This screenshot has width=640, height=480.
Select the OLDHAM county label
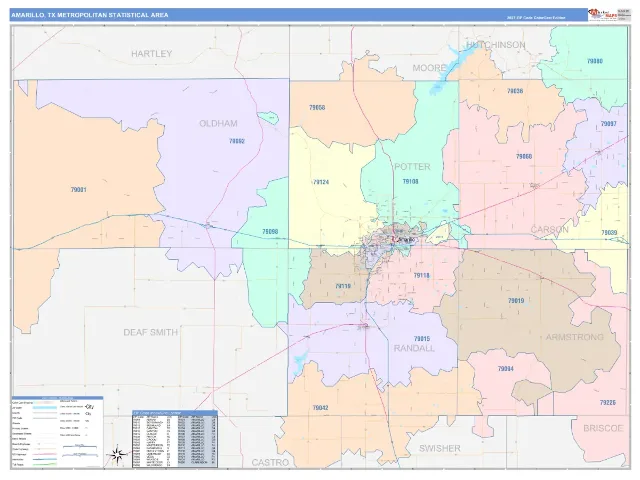[x=218, y=123]
